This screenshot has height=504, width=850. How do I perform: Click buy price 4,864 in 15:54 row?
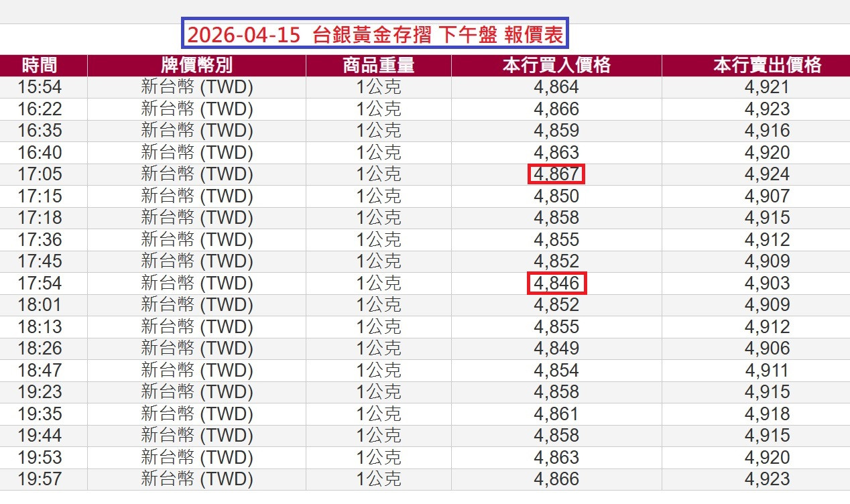556,87
